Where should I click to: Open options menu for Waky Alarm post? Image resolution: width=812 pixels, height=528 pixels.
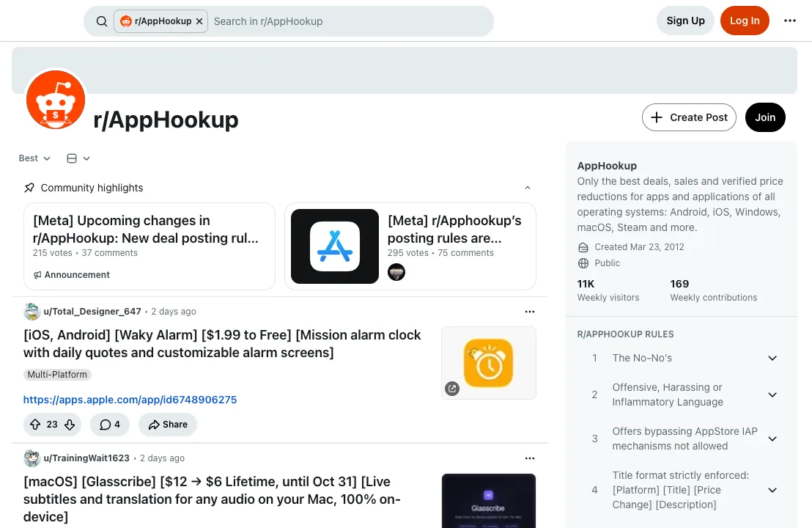click(x=529, y=312)
